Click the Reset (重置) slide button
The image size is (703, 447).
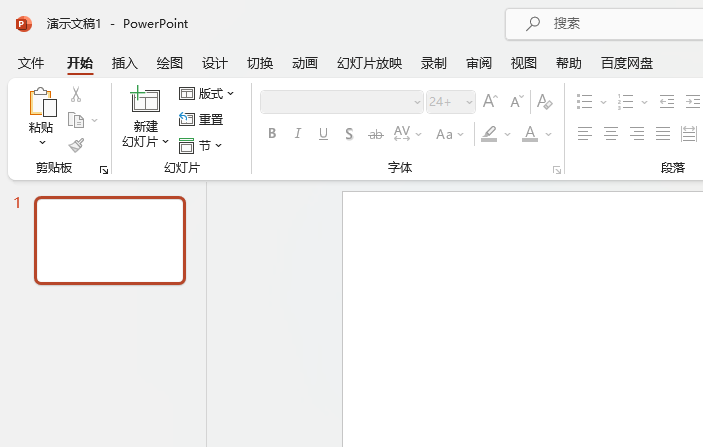tap(201, 119)
